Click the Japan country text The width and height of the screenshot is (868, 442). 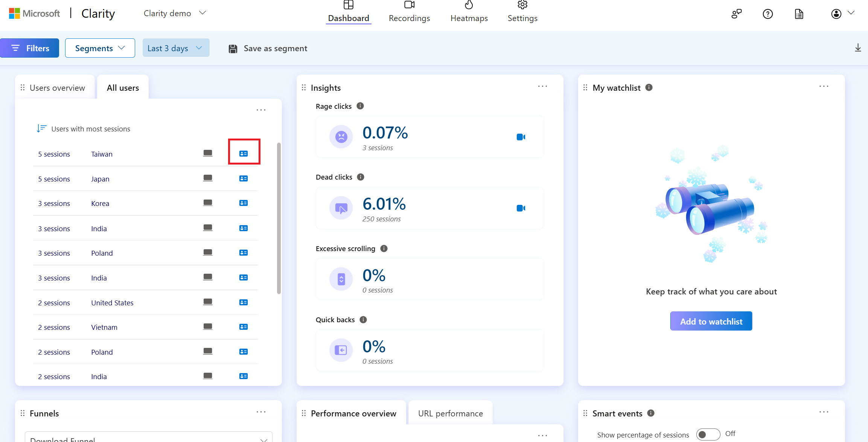click(x=100, y=179)
